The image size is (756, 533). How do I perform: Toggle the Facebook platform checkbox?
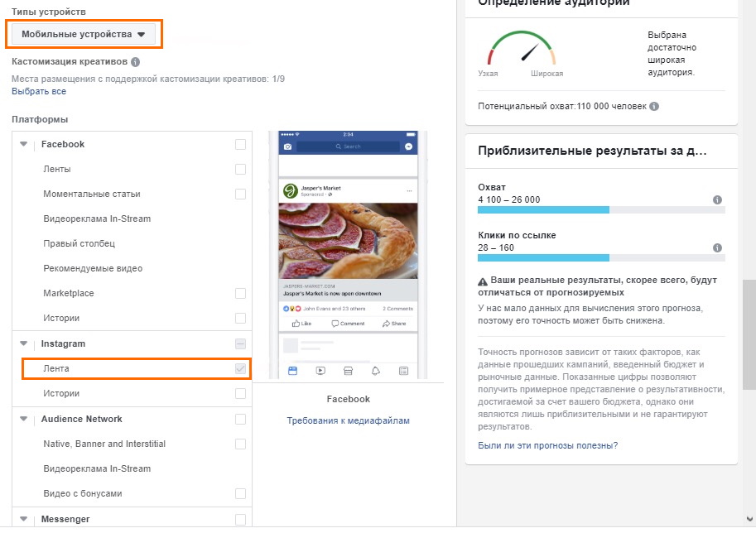(240, 144)
